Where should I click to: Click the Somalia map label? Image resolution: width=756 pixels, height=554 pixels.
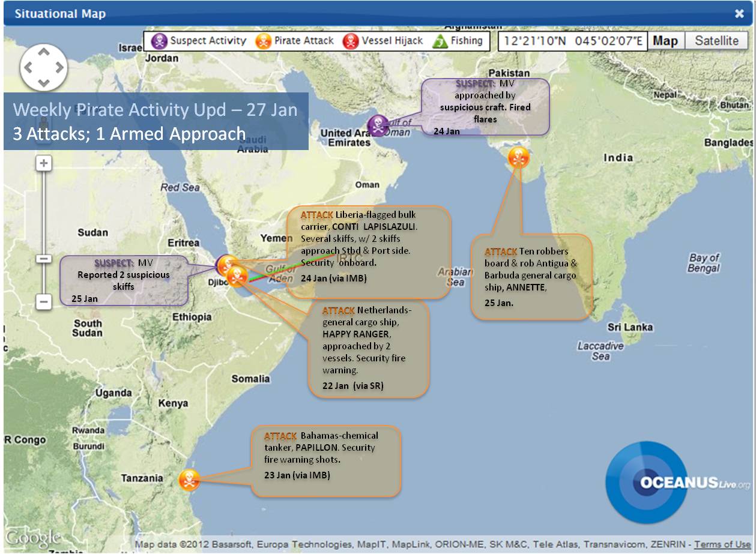coord(250,379)
